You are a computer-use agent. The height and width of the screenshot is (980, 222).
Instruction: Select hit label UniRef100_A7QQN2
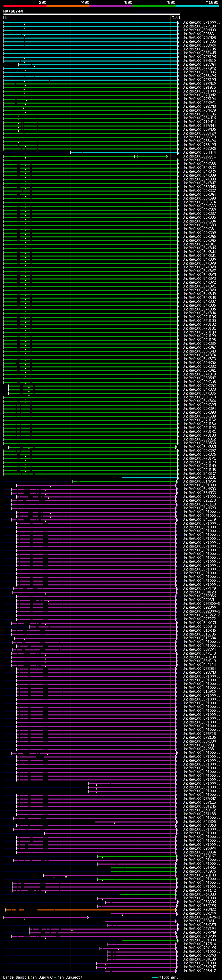pos(199,95)
